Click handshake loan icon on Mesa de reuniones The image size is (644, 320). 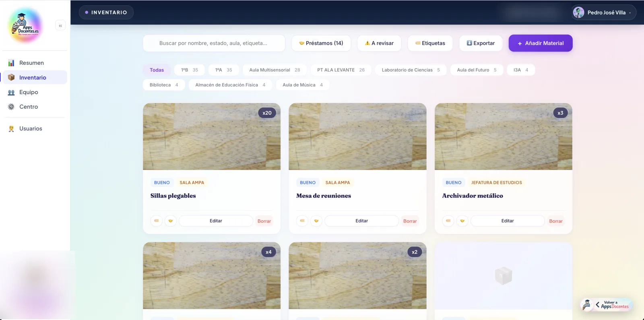pyautogui.click(x=316, y=221)
